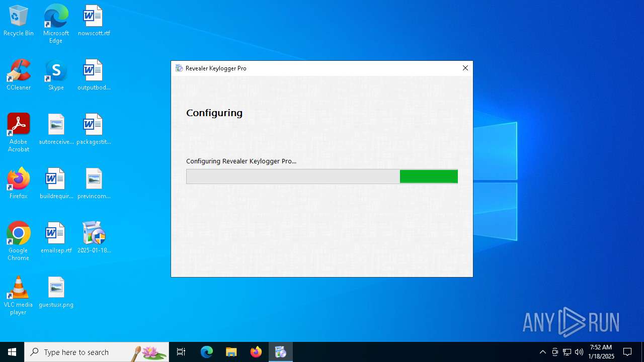Open the Windows Start menu
This screenshot has width=644, height=362.
pyautogui.click(x=12, y=352)
